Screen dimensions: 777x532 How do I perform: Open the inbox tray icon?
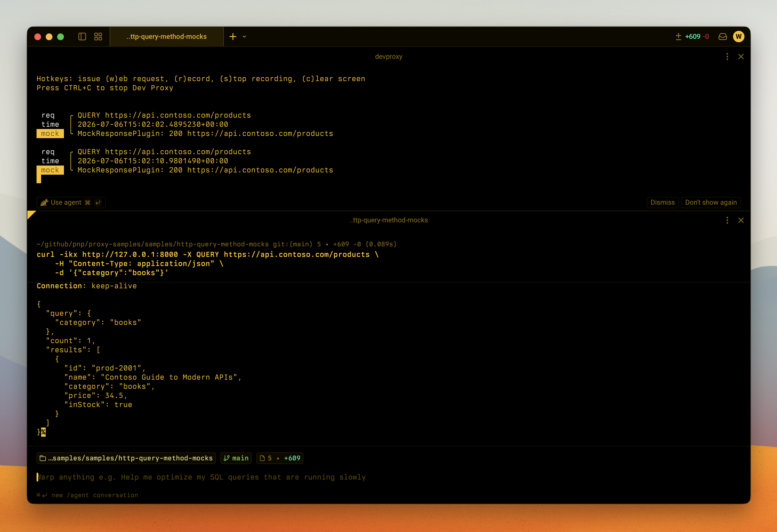point(722,37)
